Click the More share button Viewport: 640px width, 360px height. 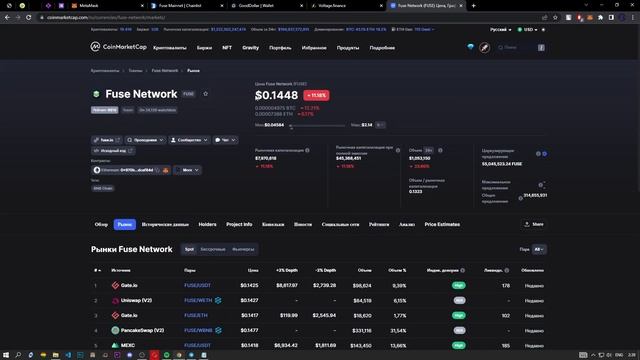(x=533, y=224)
